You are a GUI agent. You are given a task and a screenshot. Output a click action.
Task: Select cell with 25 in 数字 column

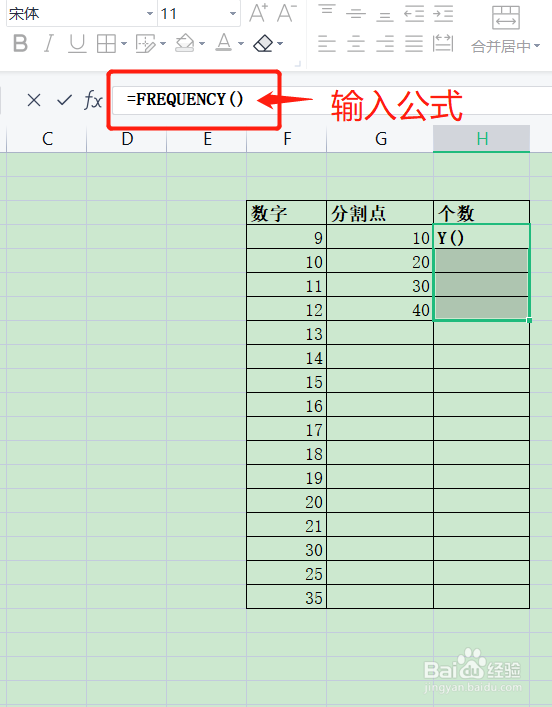286,573
